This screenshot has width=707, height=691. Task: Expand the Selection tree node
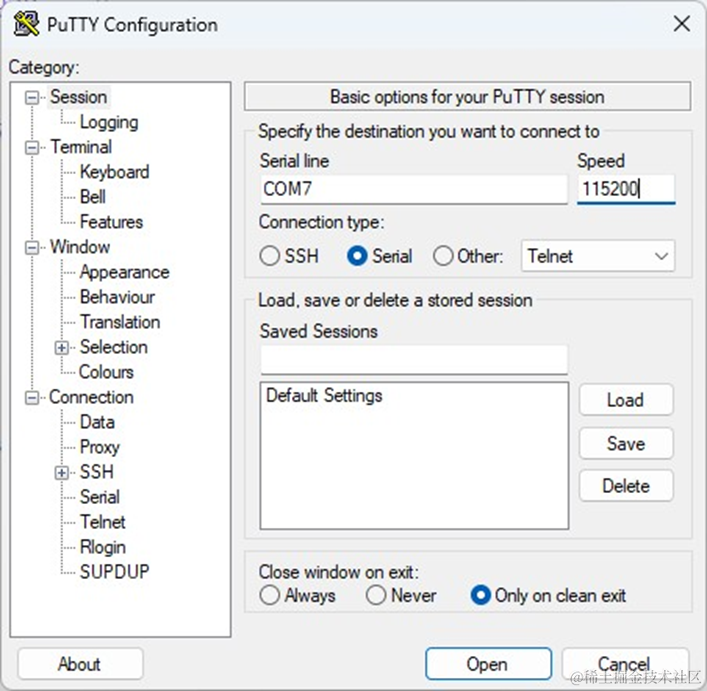[x=62, y=348]
